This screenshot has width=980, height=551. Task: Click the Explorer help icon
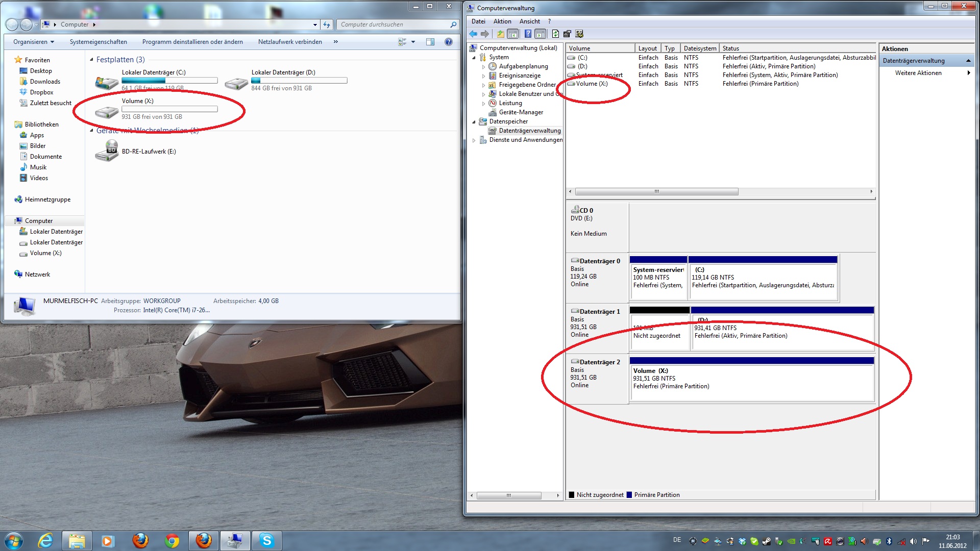[448, 42]
